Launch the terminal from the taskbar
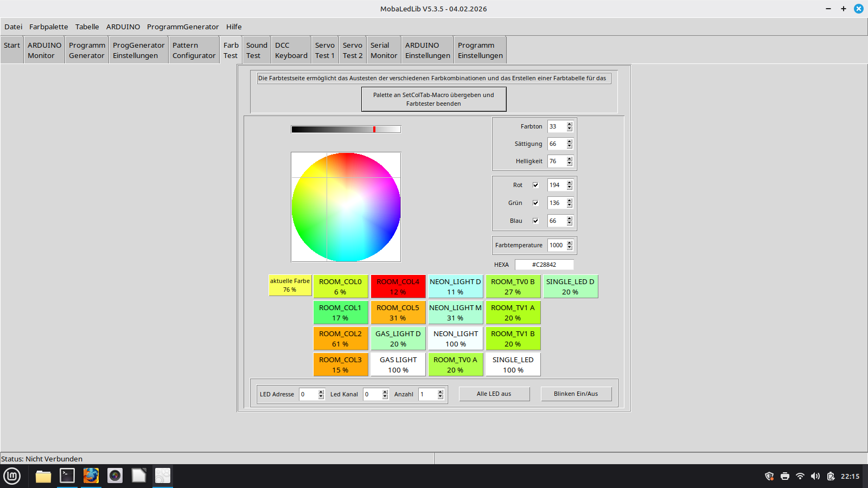The image size is (868, 488). [67, 476]
